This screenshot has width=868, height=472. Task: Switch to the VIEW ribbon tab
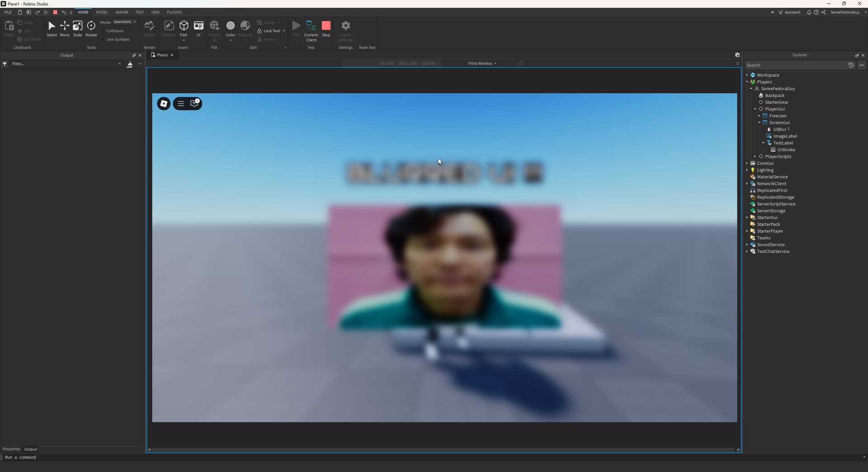(155, 12)
